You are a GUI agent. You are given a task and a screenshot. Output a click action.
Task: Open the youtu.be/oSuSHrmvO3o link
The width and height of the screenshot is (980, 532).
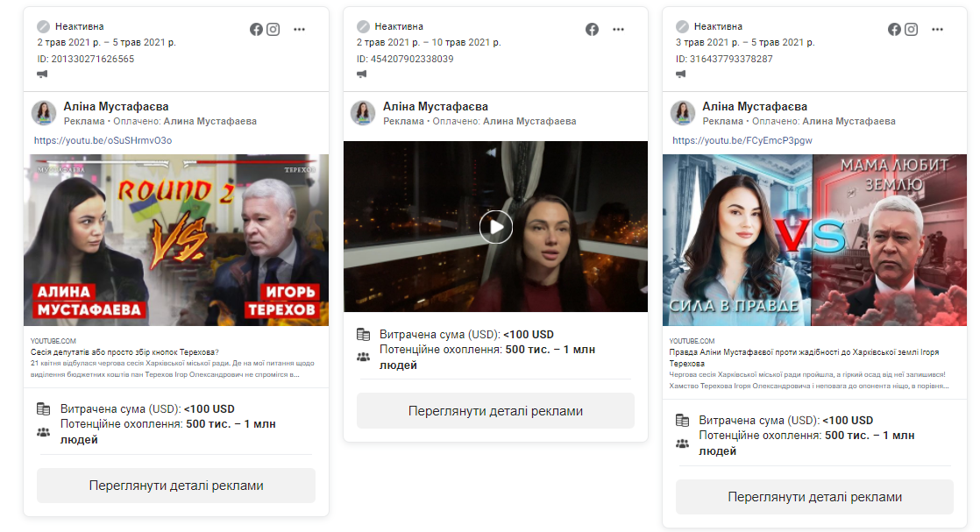103,140
